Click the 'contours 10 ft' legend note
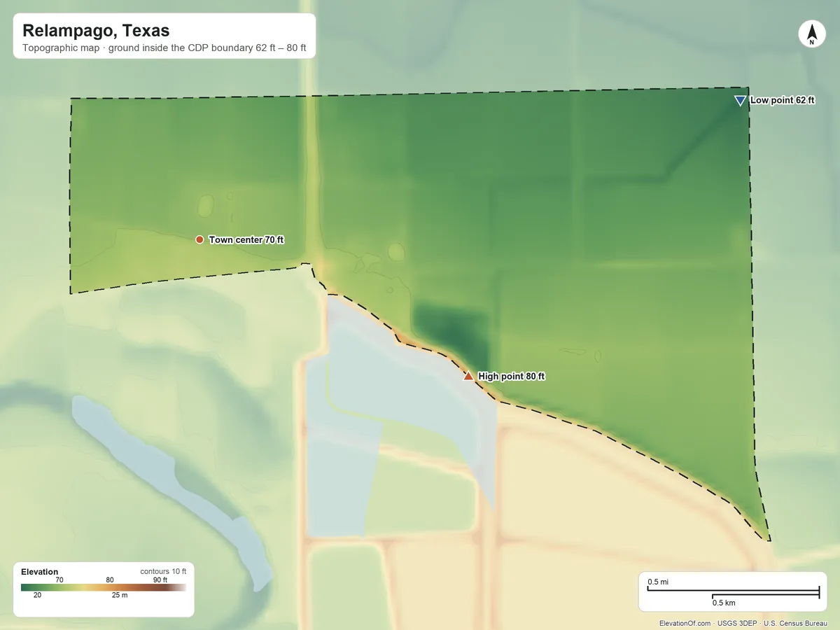The image size is (840, 630). tap(163, 572)
